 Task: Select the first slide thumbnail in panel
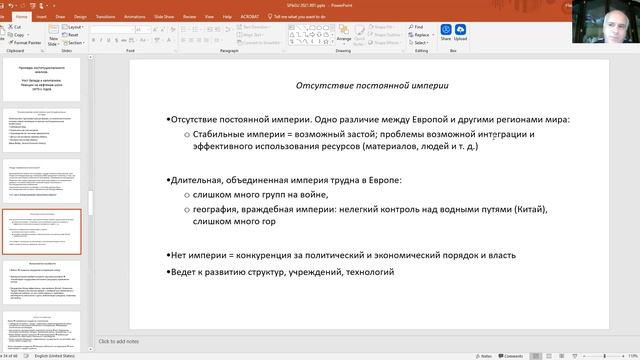tap(42, 80)
